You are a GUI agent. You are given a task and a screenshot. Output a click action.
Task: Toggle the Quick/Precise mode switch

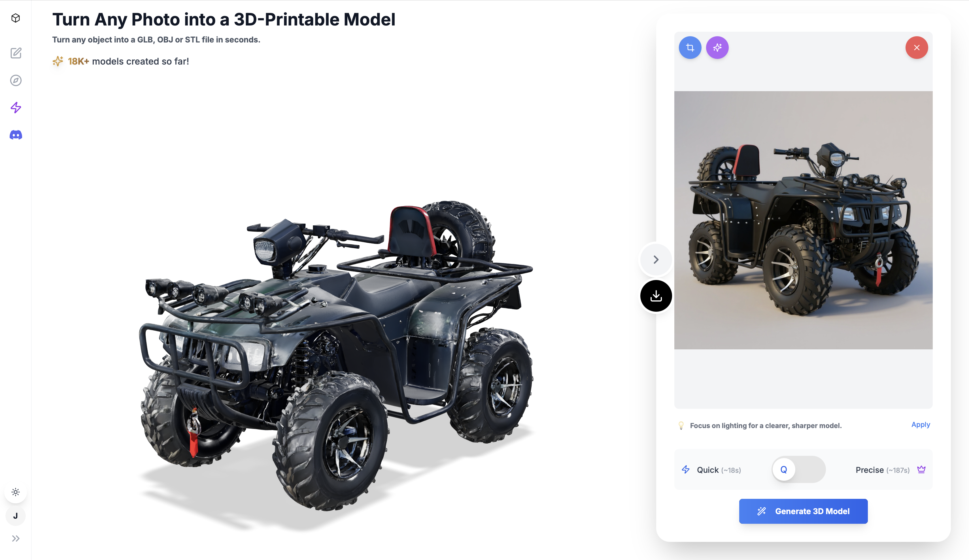pyautogui.click(x=799, y=470)
